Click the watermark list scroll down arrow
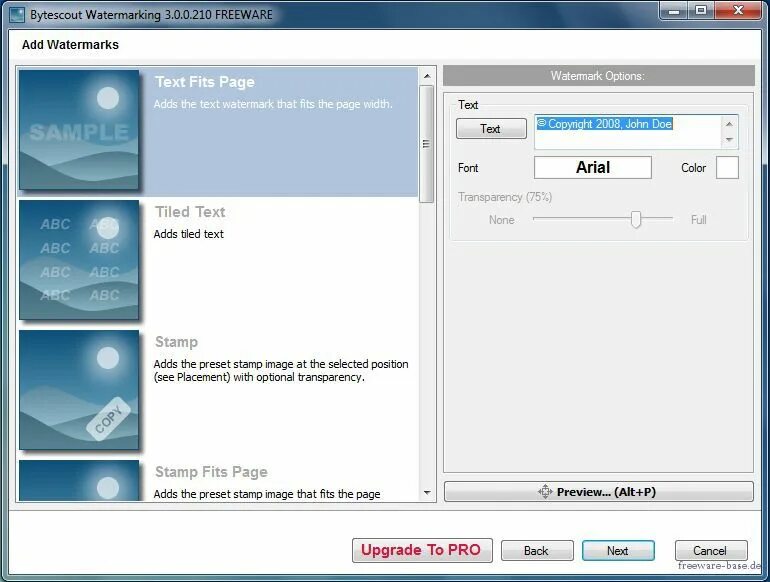The height and width of the screenshot is (582, 770). (427, 493)
